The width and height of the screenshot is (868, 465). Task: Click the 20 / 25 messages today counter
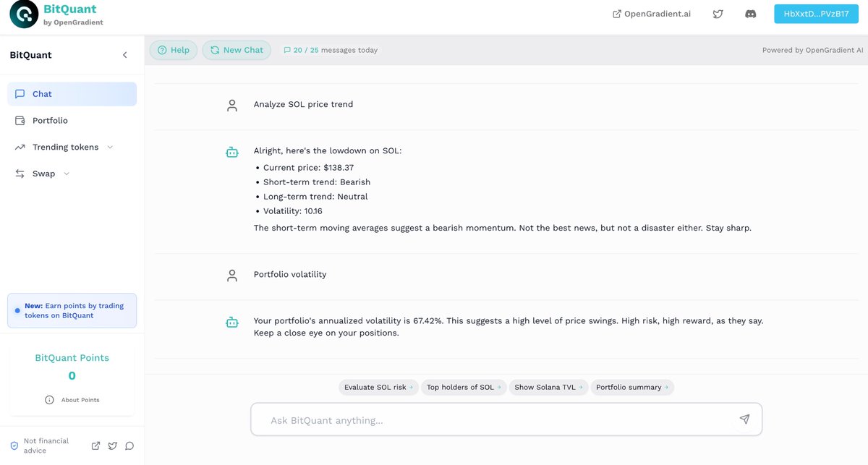(x=331, y=50)
